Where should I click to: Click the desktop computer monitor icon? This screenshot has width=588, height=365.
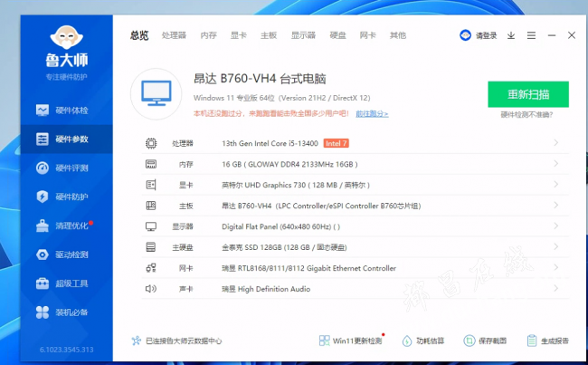(x=156, y=94)
